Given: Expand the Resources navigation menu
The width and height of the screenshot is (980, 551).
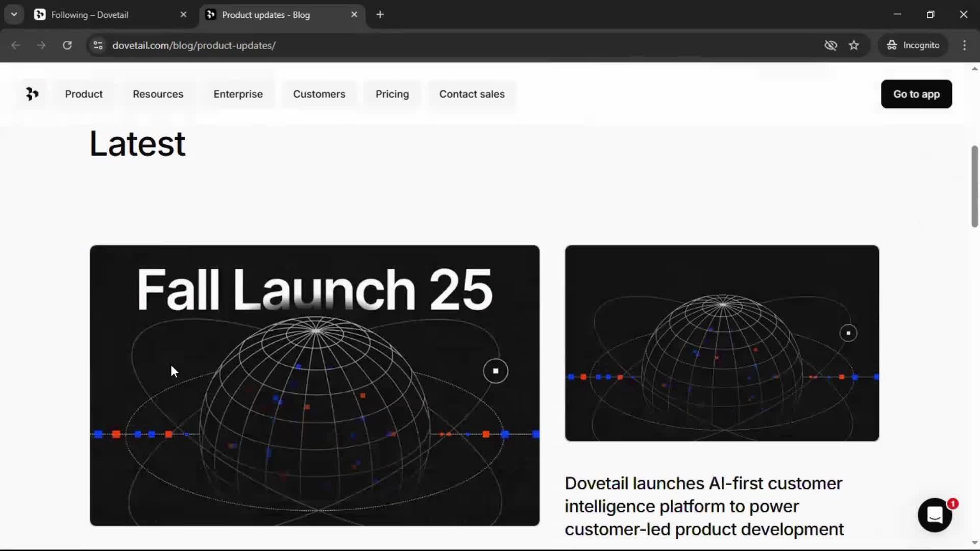Looking at the screenshot, I should (x=158, y=94).
